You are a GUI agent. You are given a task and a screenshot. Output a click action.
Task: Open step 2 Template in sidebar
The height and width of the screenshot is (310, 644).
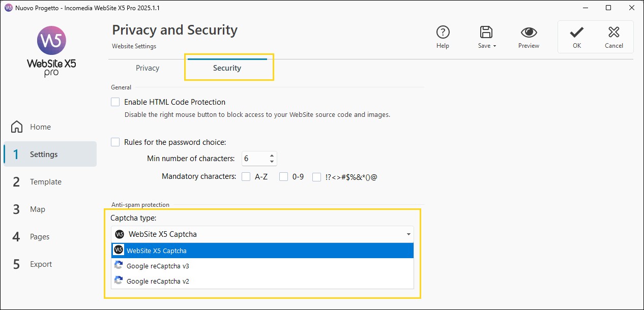pyautogui.click(x=50, y=181)
